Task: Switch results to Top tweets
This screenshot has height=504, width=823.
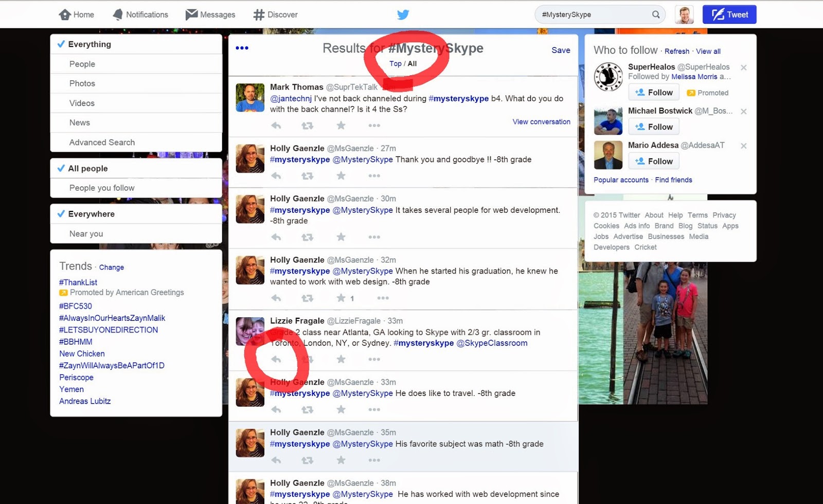Action: [395, 64]
